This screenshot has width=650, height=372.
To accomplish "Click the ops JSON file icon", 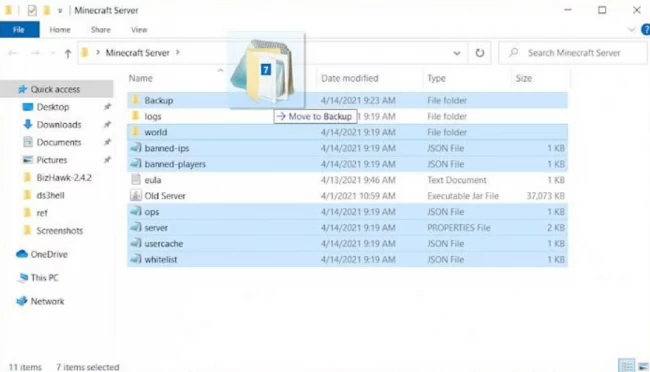I will [x=135, y=212].
